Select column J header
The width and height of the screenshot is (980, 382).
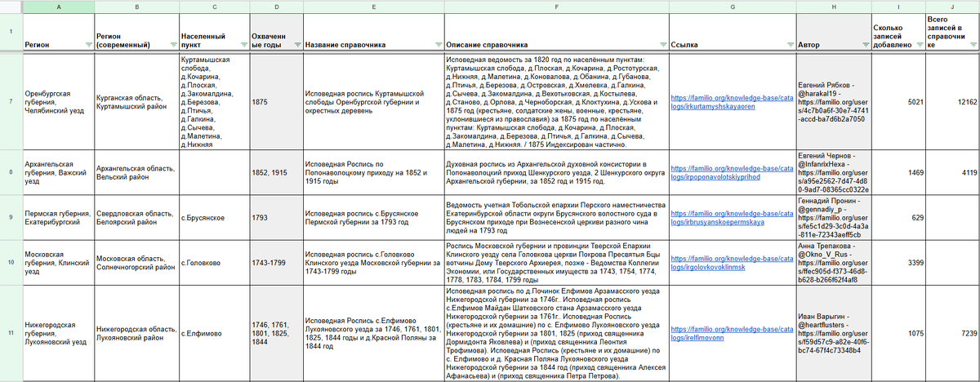point(952,6)
